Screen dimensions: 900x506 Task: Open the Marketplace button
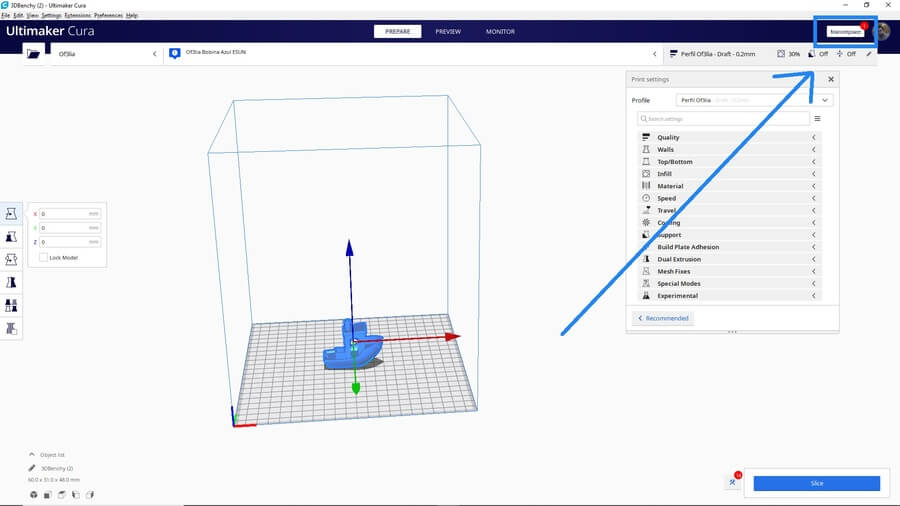coord(845,32)
